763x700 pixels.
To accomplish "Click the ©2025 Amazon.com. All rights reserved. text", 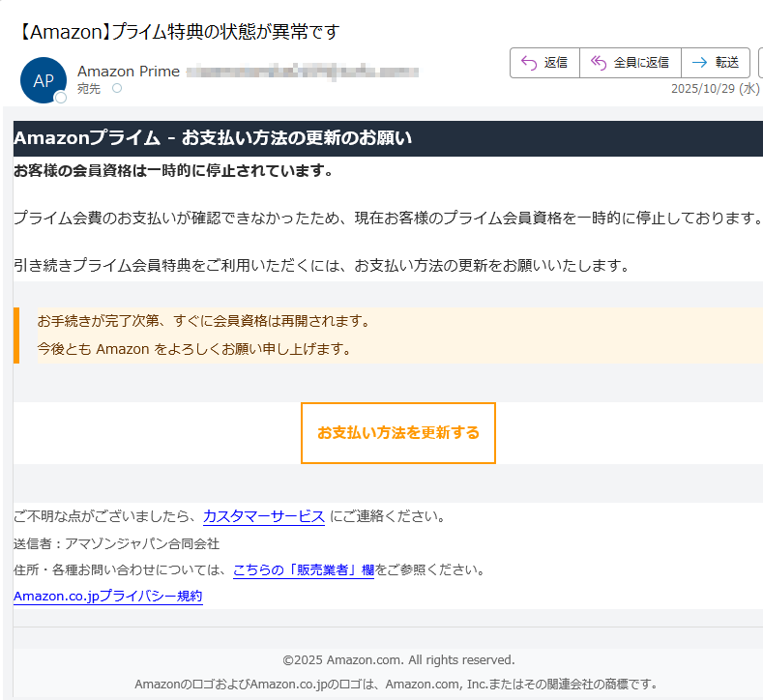I will (398, 660).
